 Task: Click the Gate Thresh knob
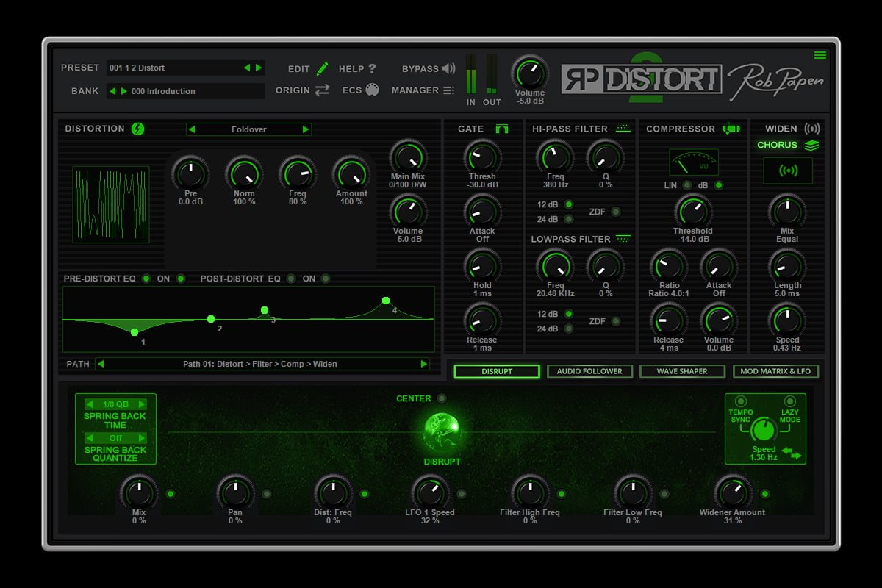482,157
